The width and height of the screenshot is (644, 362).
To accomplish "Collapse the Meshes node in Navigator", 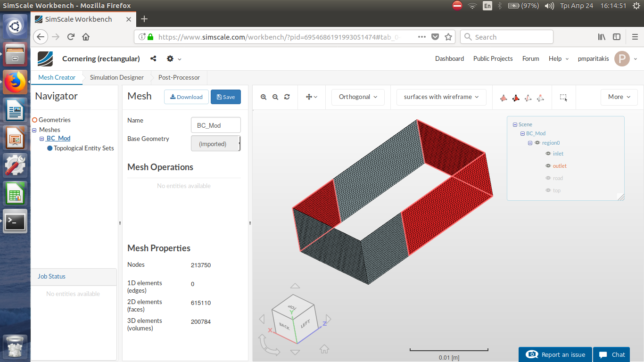I will click(x=34, y=130).
